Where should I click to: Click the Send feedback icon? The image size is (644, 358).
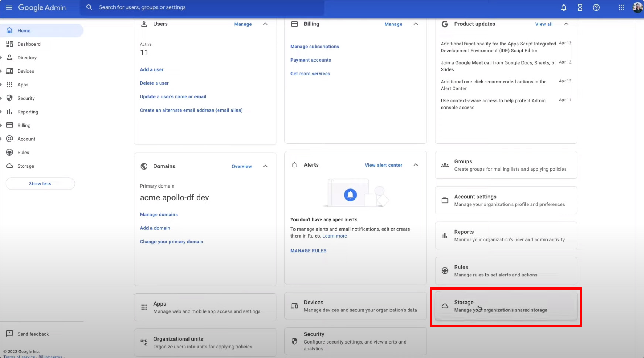coord(10,334)
